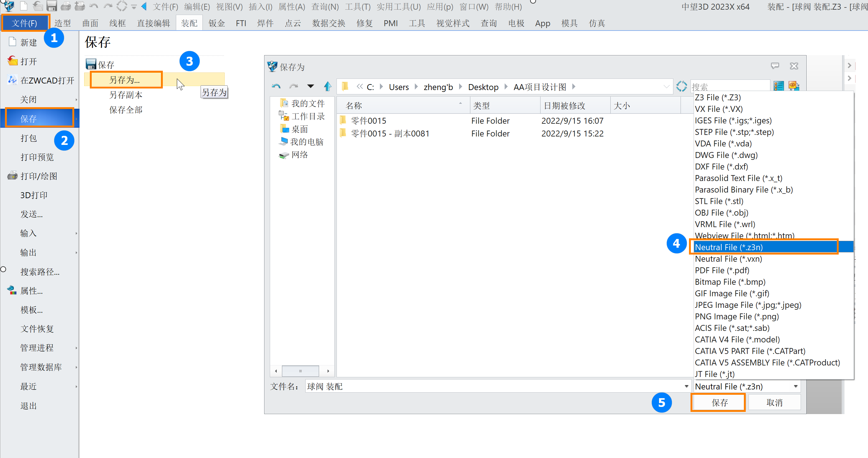Viewport: 868px width, 458px height.
Task: Select 打开 in the file menu
Action: coord(28,62)
